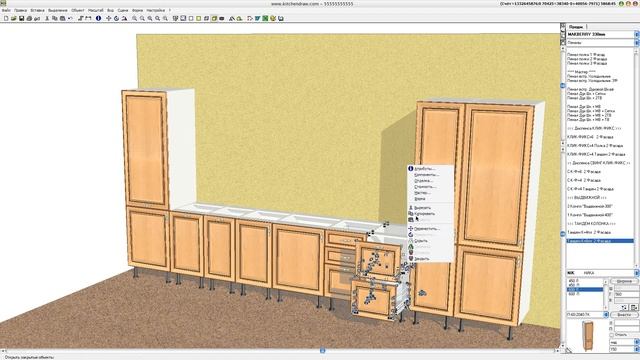The image size is (640, 360).
Task: Print the scene with the printer icon
Action: (29, 18)
